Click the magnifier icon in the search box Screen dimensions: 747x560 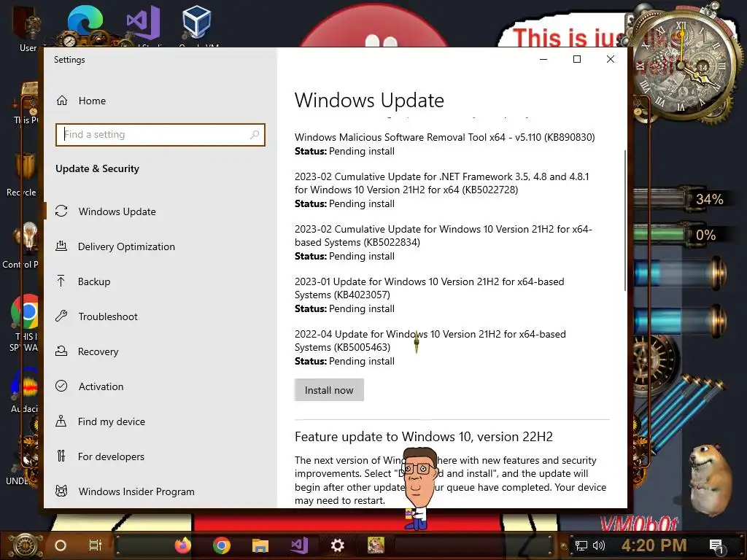click(x=255, y=135)
